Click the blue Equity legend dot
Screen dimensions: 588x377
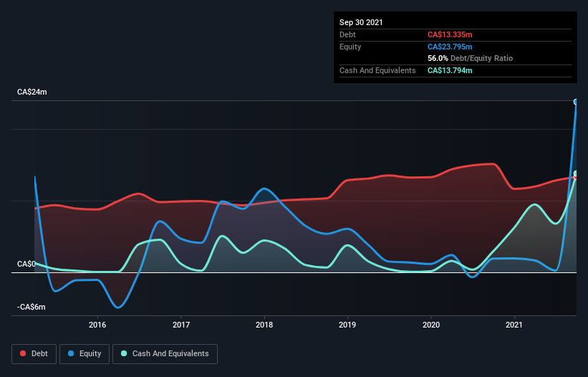71,353
